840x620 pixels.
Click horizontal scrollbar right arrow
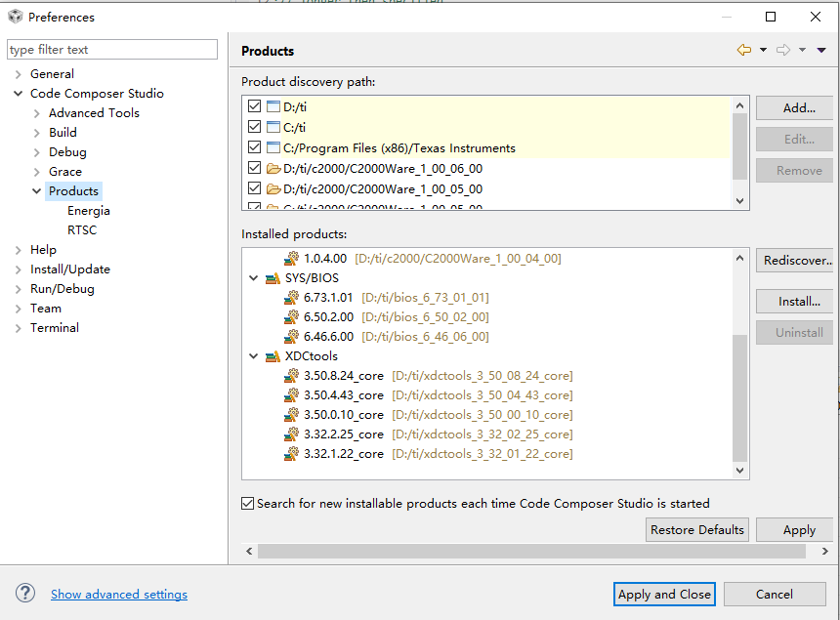pyautogui.click(x=825, y=551)
